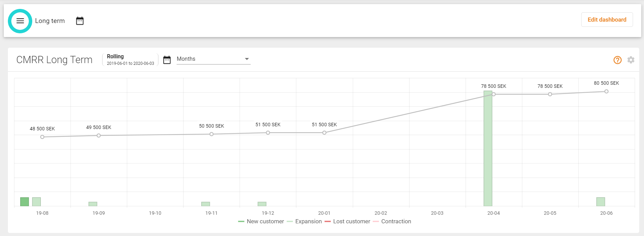Click the Expansion bar for 20-06

pyautogui.click(x=601, y=202)
